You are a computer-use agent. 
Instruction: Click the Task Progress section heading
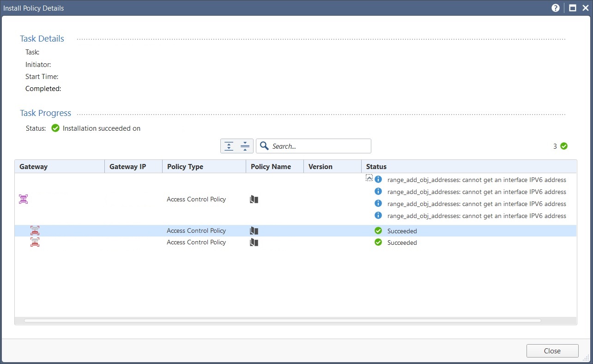[x=46, y=113]
